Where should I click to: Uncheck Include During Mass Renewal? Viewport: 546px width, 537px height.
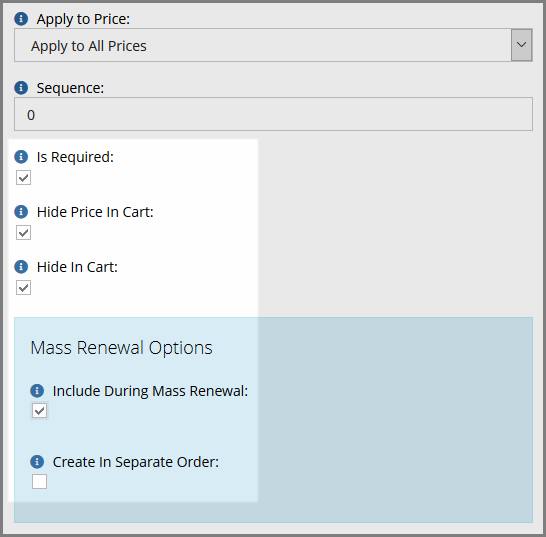tap(39, 411)
